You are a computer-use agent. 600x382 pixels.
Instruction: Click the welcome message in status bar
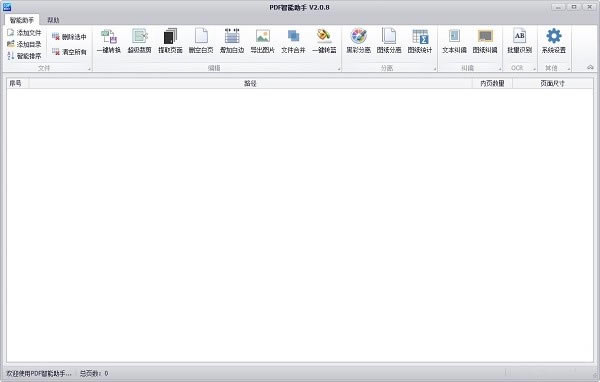[39, 373]
